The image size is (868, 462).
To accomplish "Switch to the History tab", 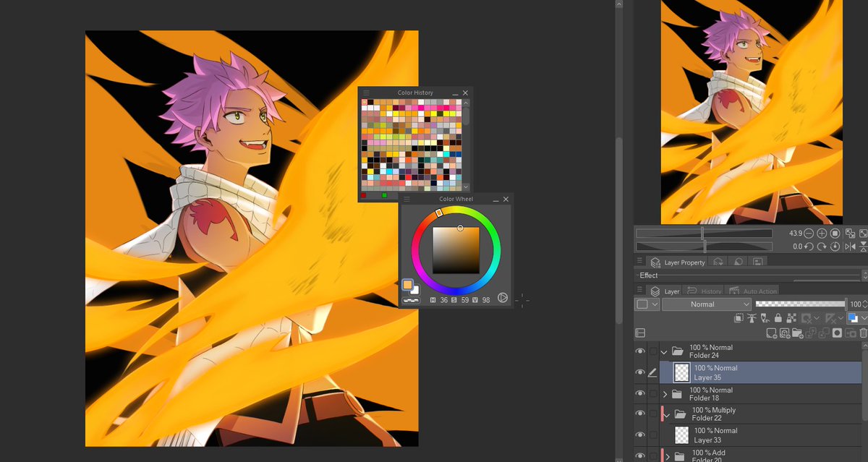I will coord(703,291).
